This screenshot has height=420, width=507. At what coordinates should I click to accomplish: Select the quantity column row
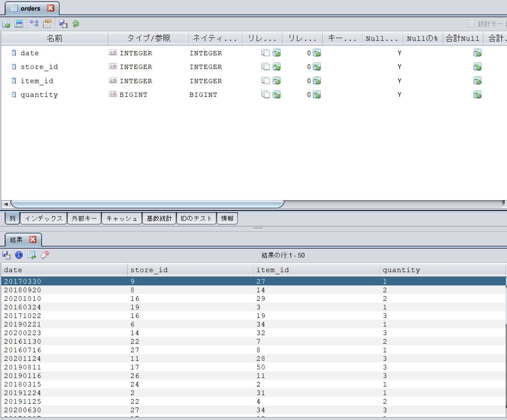click(x=254, y=94)
